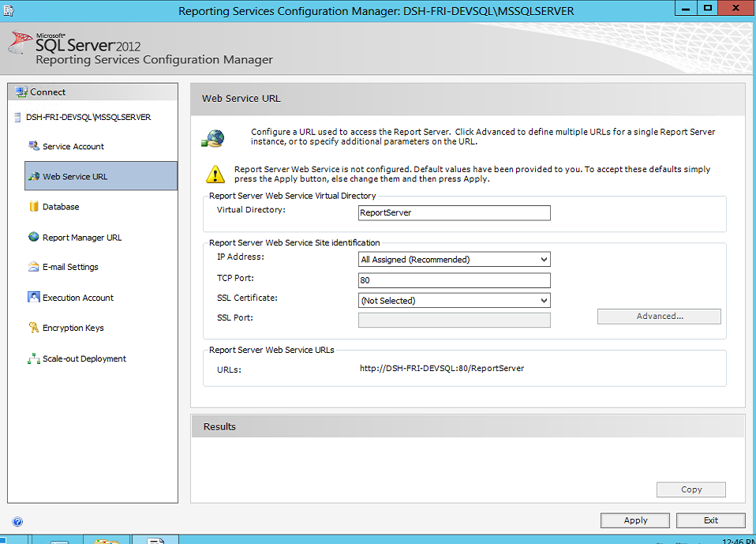Open Encryption Keys using the key icon
Screen dimensions: 756x544
[35, 328]
